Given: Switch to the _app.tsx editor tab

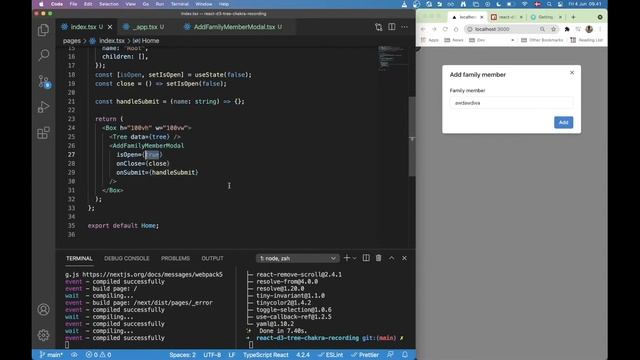Looking at the screenshot, I should [149, 27].
